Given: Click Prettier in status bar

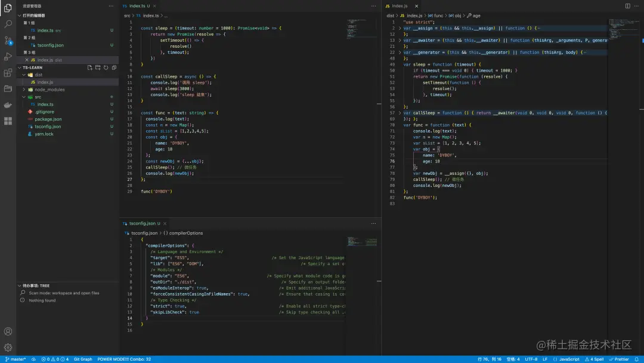Looking at the screenshot, I should [619, 359].
